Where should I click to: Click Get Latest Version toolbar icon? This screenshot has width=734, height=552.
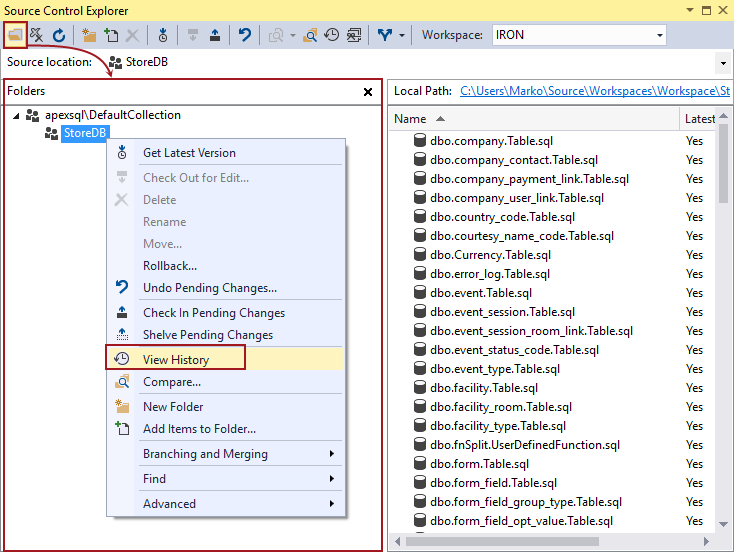[163, 35]
